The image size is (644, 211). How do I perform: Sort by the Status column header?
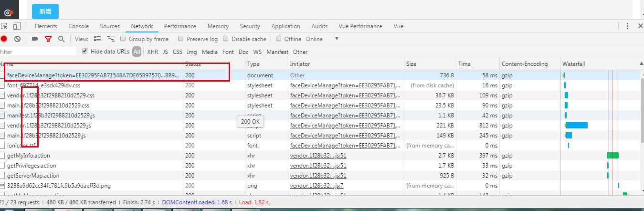pos(214,63)
